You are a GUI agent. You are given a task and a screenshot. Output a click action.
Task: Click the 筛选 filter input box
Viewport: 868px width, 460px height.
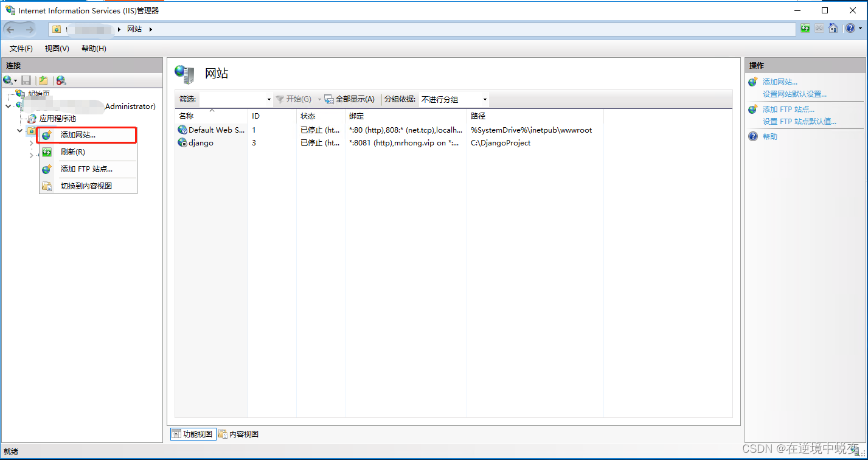(x=232, y=99)
